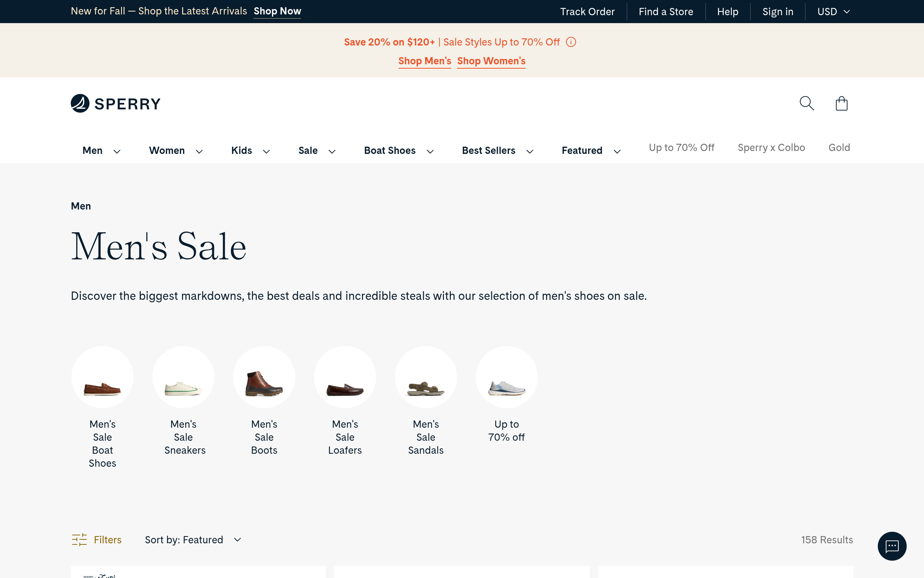Open the Boat Shoes navigation menu
This screenshot has height=578, width=924.
click(390, 151)
